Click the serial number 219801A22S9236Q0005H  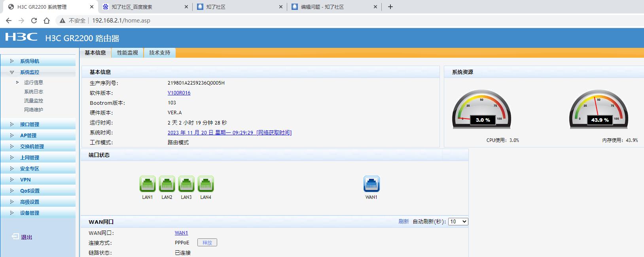(196, 83)
